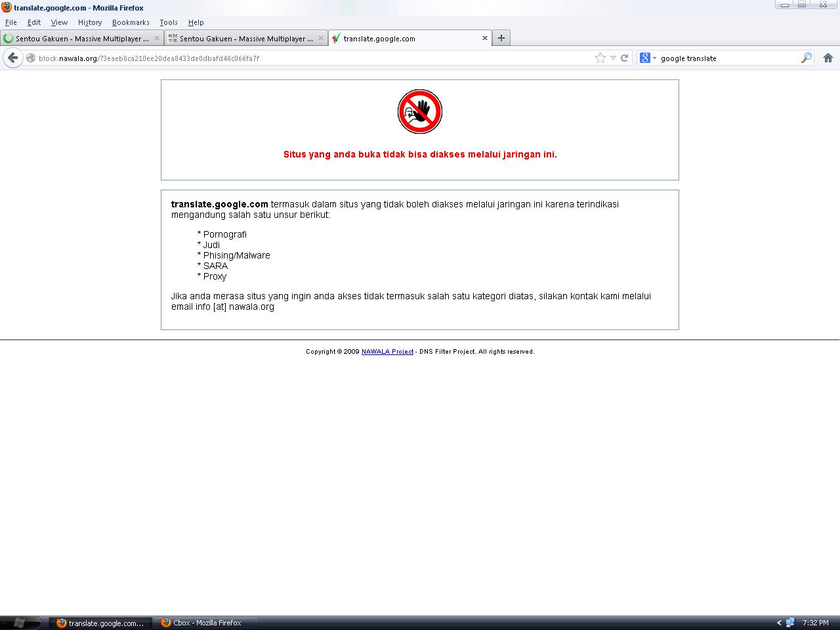Open the Windows Start button
The width and height of the screenshot is (840, 630).
tap(20, 623)
